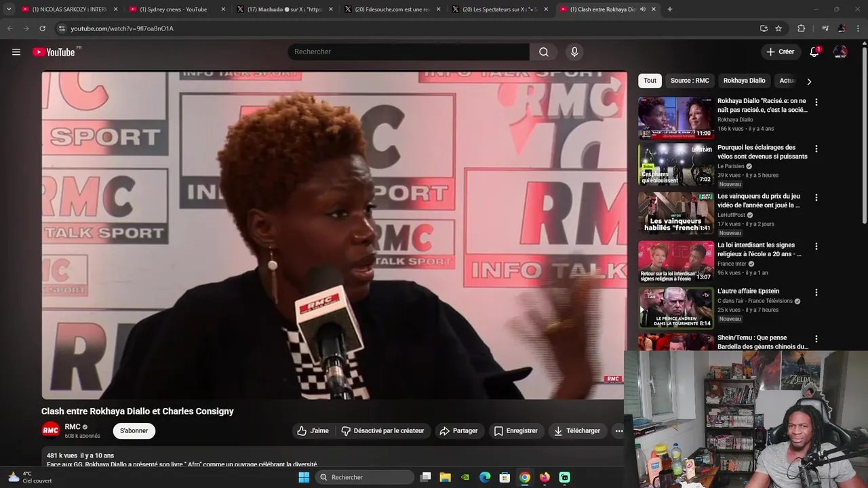868x488 pixels.
Task: Open options for Pourquoi les éclairages video
Action: (x=816, y=149)
